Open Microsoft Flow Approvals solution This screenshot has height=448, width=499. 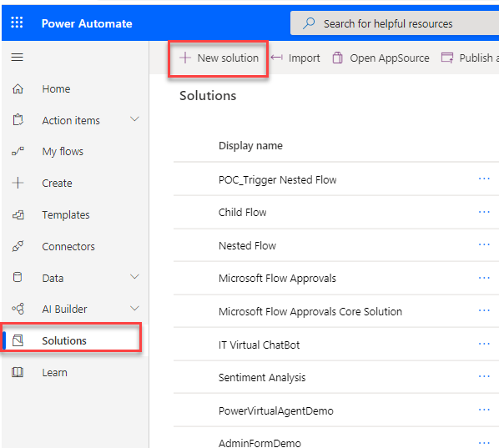pyautogui.click(x=277, y=279)
